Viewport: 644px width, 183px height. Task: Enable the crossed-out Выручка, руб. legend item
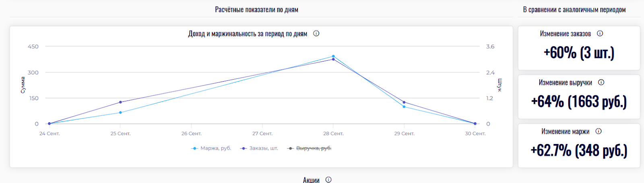point(310,148)
